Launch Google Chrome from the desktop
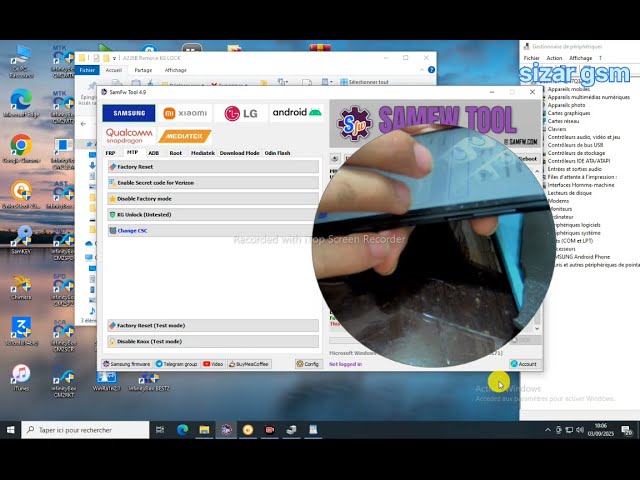The width and height of the screenshot is (640, 480). point(21,149)
